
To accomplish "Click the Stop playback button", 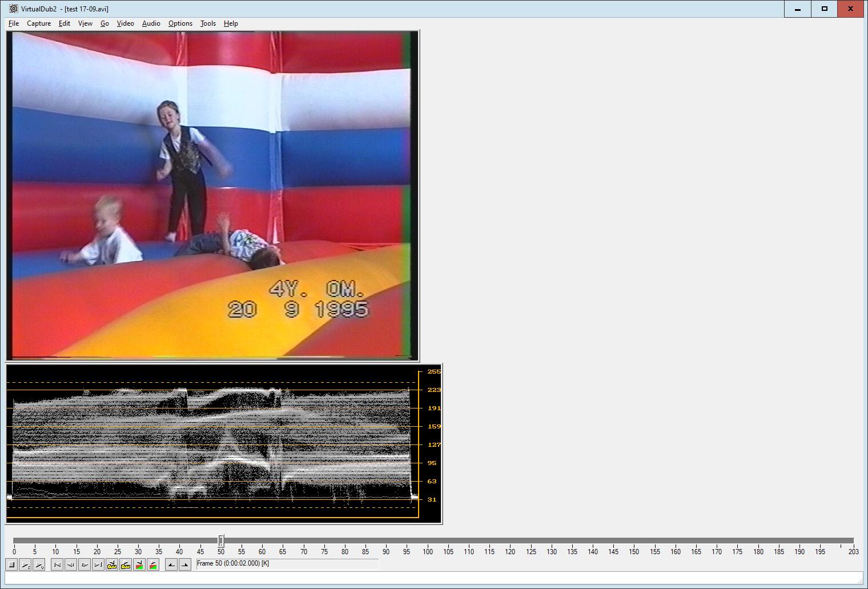I will (11, 565).
